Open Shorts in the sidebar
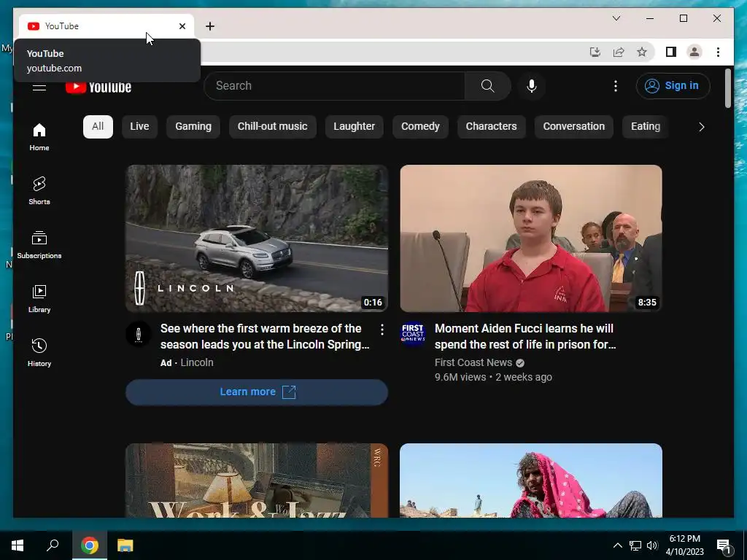This screenshot has width=747, height=560. click(39, 191)
